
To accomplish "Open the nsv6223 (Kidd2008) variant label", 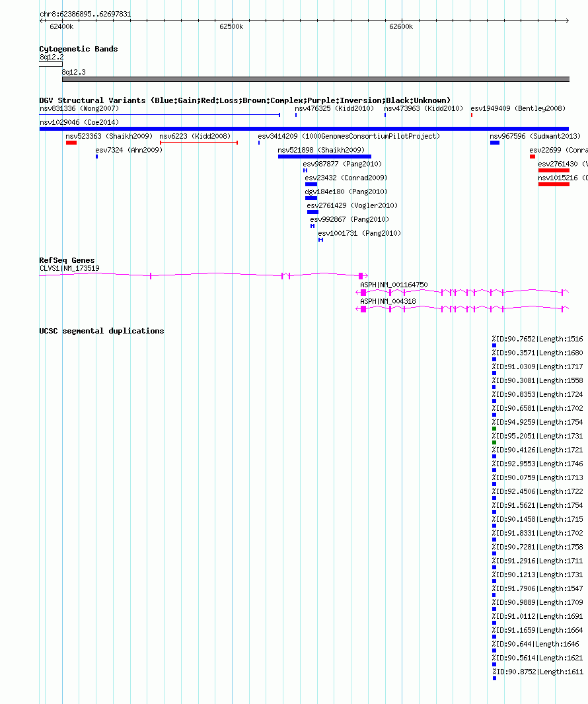I will pos(195,137).
